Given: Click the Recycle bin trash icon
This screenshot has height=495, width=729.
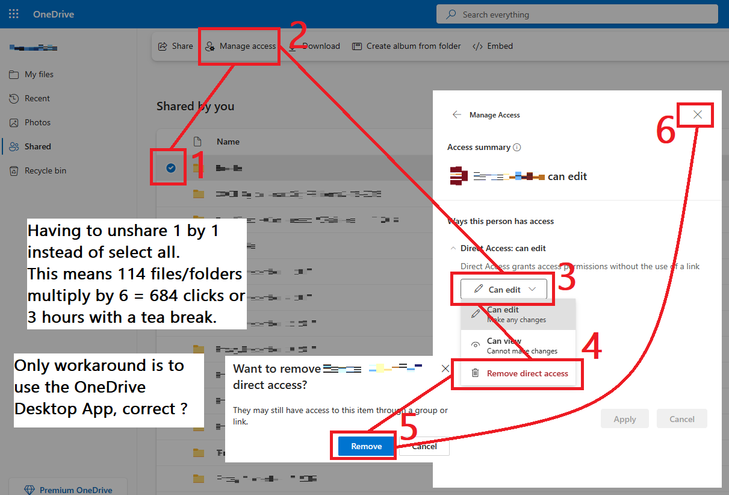Looking at the screenshot, I should click(14, 171).
